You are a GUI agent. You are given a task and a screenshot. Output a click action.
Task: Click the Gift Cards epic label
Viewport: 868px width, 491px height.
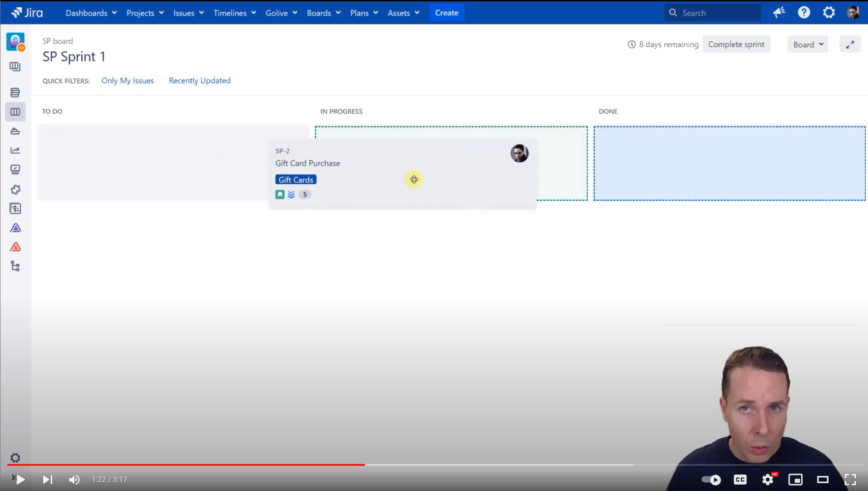coord(296,180)
